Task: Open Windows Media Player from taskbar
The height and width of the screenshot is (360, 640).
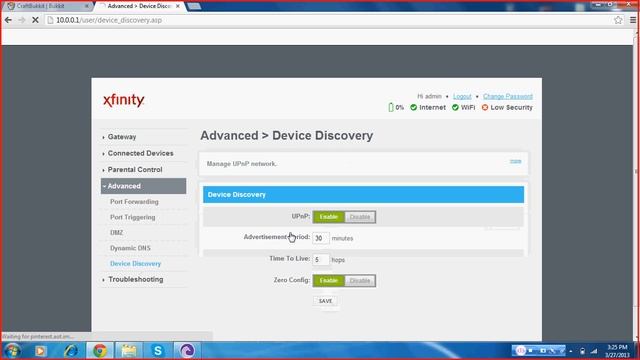Action: click(x=40, y=351)
